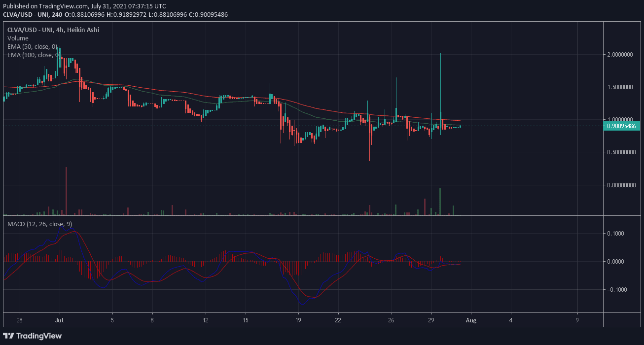
Task: Click the 0.5000000 price axis label
Action: click(x=620, y=152)
